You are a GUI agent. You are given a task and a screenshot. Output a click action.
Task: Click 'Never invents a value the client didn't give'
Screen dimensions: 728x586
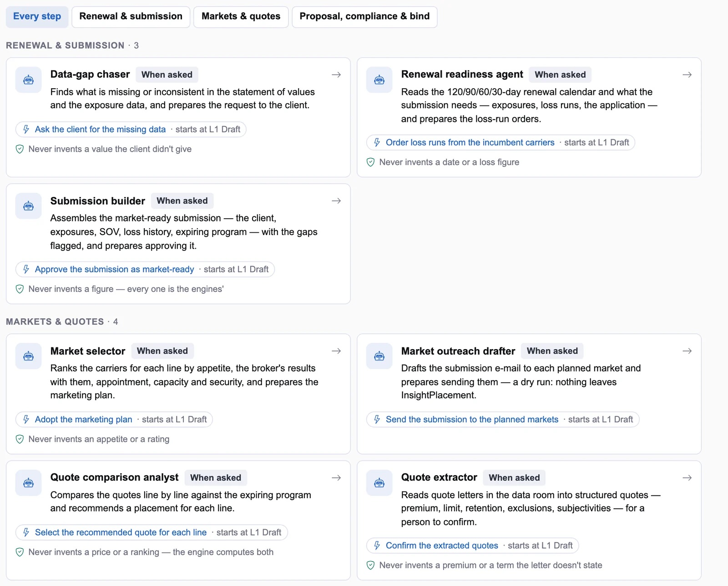point(110,149)
